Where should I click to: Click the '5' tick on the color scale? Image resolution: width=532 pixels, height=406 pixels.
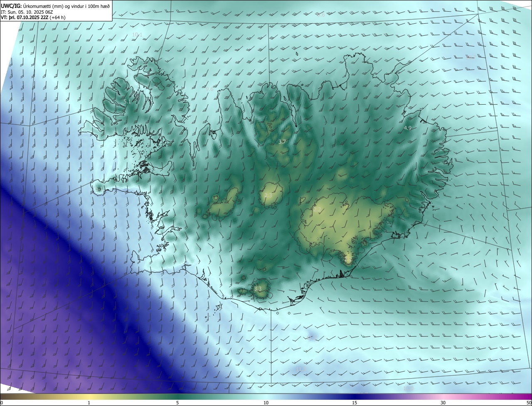[177, 403]
